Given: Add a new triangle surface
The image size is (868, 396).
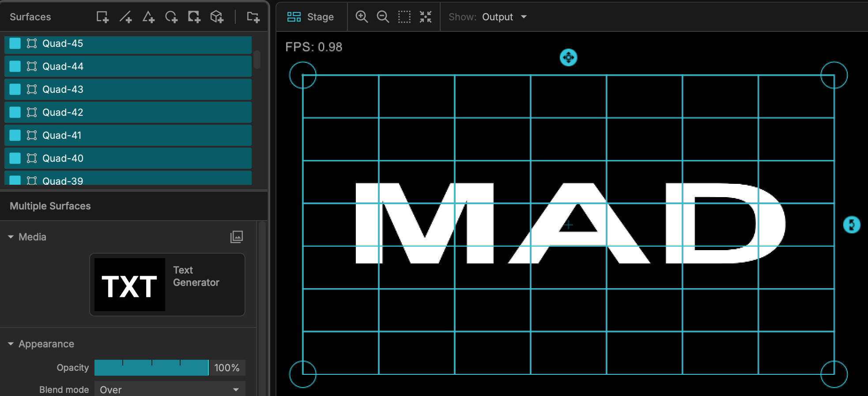Looking at the screenshot, I should pos(148,17).
